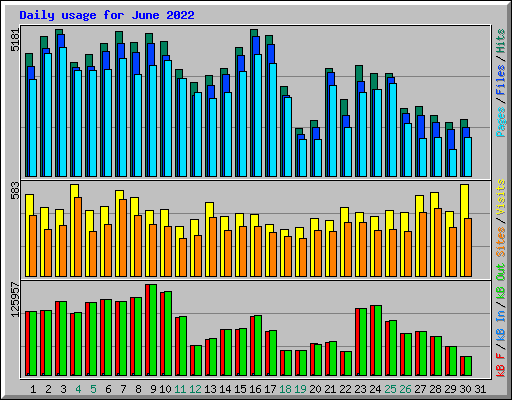
Task: Click the orange sites bar for day 11
Action: coord(183,257)
